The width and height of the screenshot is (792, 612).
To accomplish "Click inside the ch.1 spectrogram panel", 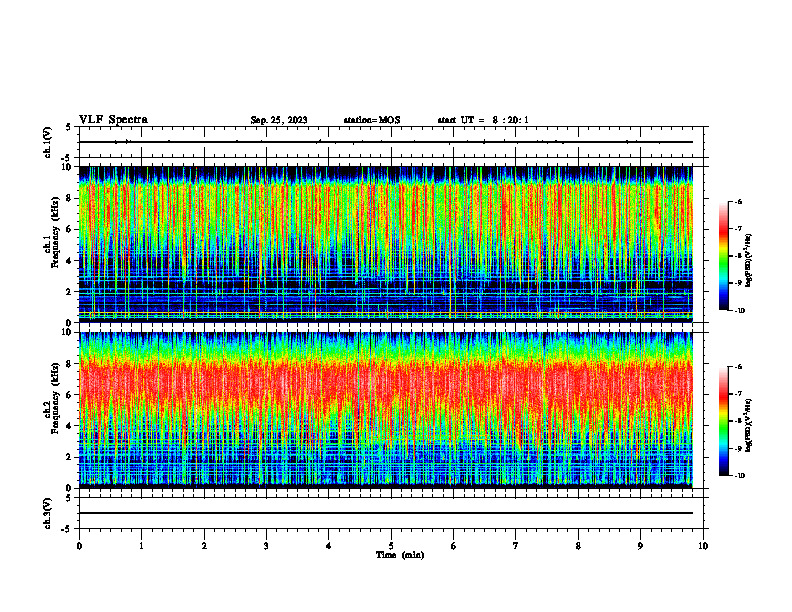I will point(386,244).
